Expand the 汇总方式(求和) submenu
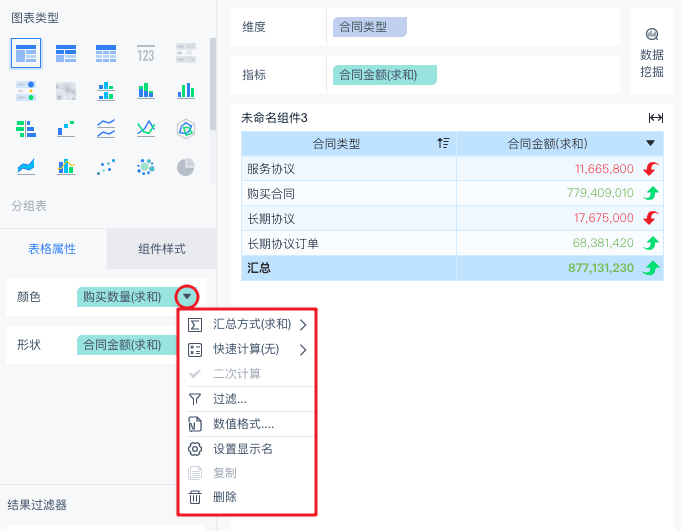This screenshot has width=681, height=531. click(248, 324)
